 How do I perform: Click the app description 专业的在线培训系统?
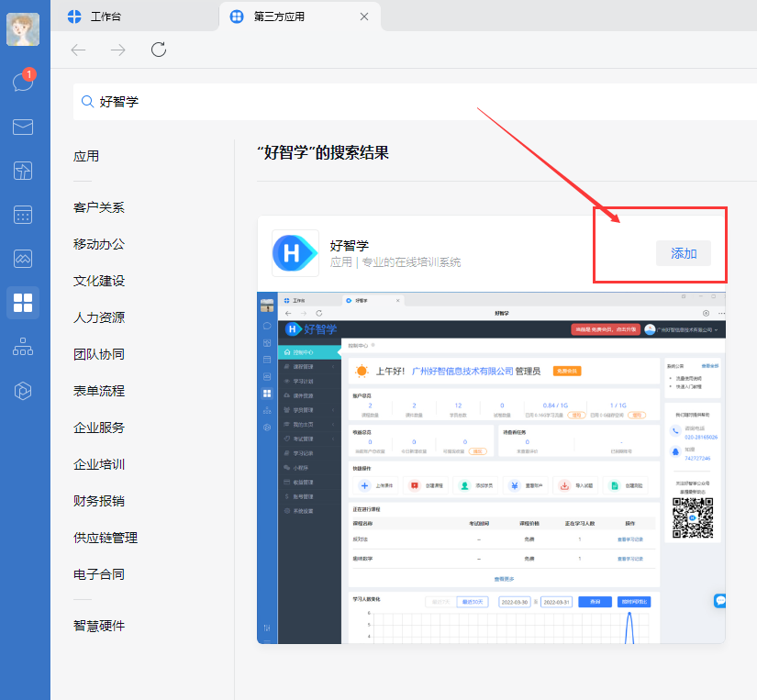click(x=411, y=262)
